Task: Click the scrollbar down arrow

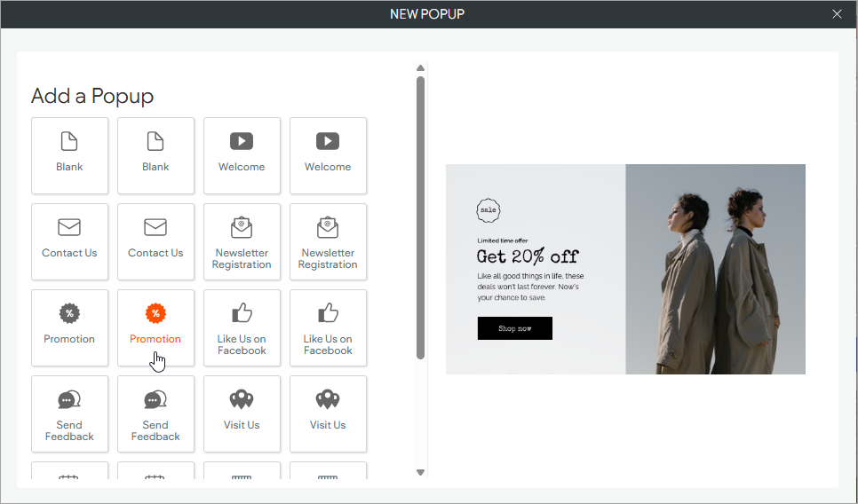Action: pyautogui.click(x=421, y=473)
